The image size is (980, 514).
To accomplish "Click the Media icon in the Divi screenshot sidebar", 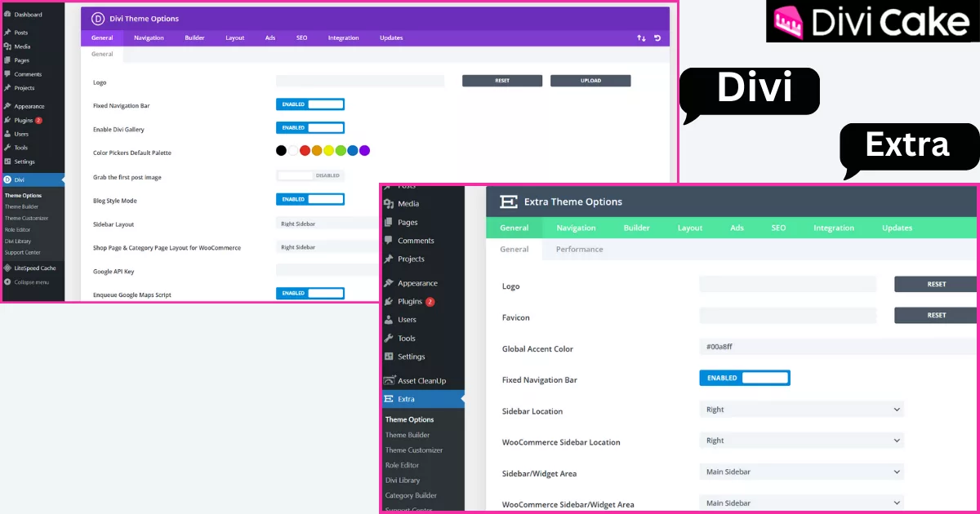I will (x=7, y=47).
